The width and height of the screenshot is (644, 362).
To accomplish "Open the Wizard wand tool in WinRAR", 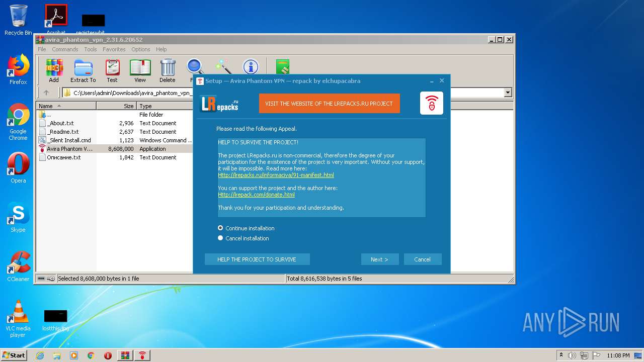I will [x=223, y=66].
